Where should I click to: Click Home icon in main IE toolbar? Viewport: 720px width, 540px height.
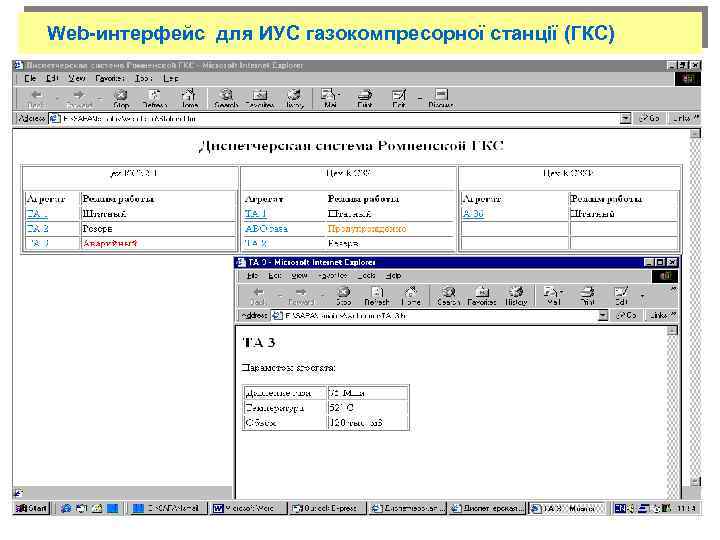pos(189,98)
